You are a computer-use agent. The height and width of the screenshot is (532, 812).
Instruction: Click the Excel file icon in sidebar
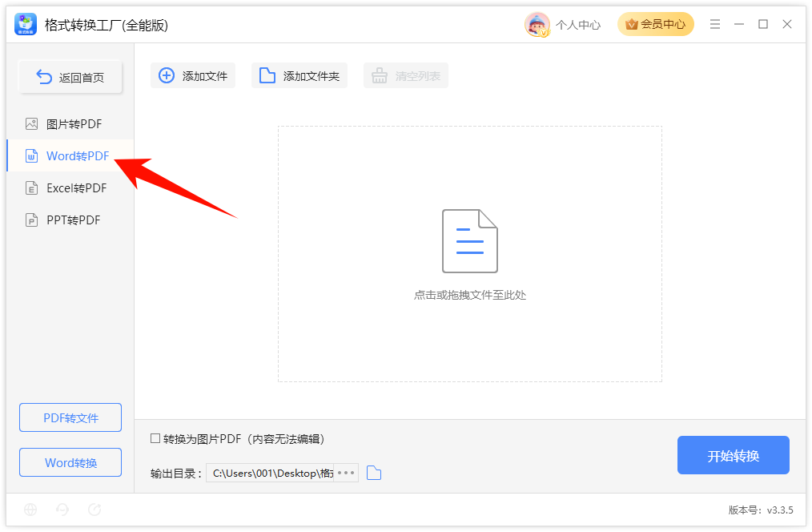tap(31, 188)
